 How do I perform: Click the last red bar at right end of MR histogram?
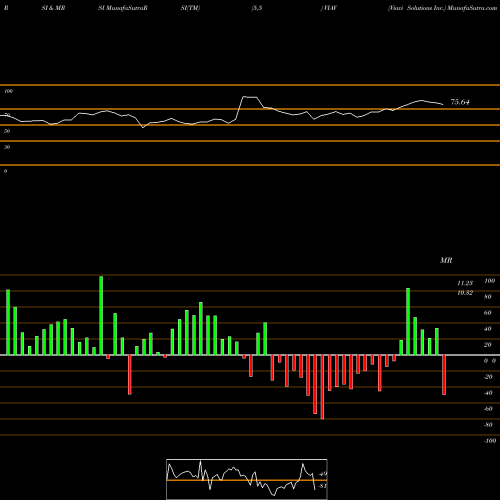pyautogui.click(x=444, y=375)
